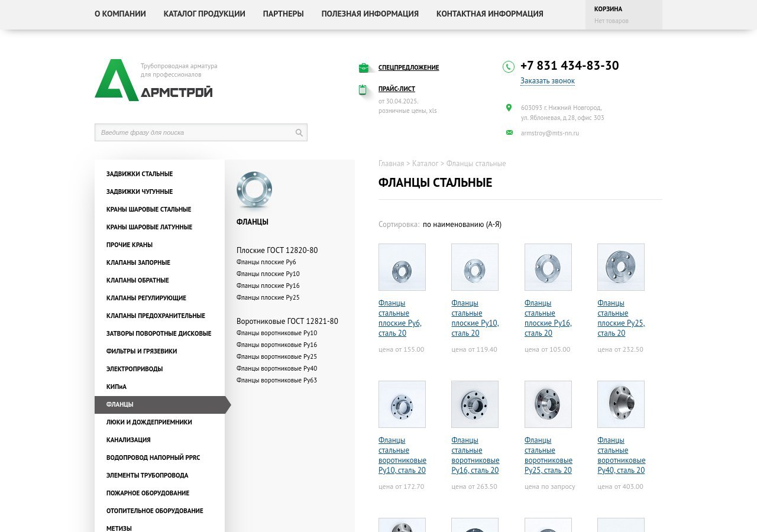Open Фланцы воротниковые Ру10 sidebar link
The height and width of the screenshot is (532, 757).
pos(277,333)
